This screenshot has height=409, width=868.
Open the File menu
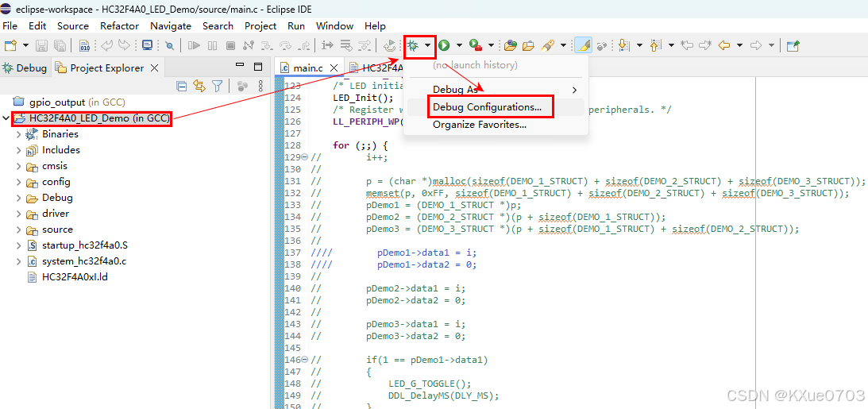[x=10, y=25]
